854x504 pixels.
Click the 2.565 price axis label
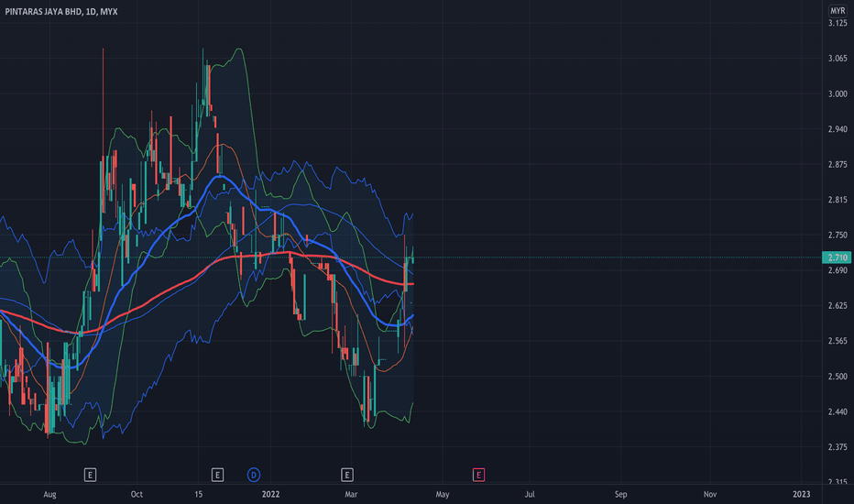click(838, 341)
